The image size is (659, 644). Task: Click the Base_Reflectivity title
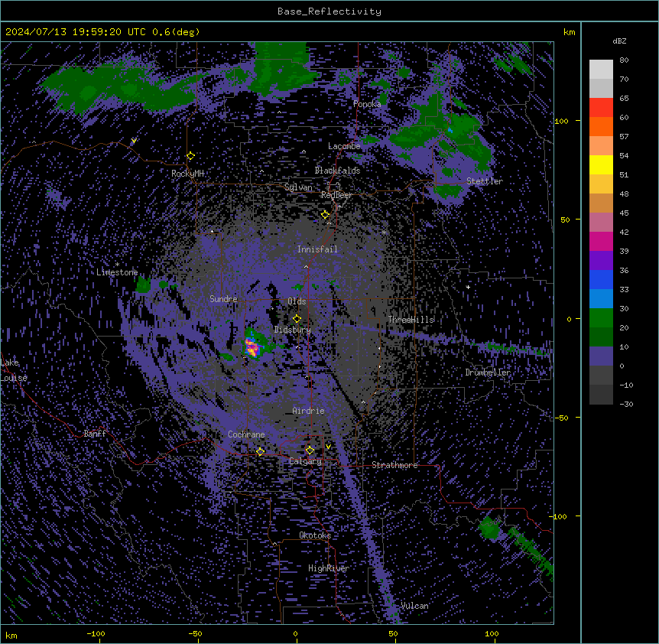pyautogui.click(x=329, y=11)
